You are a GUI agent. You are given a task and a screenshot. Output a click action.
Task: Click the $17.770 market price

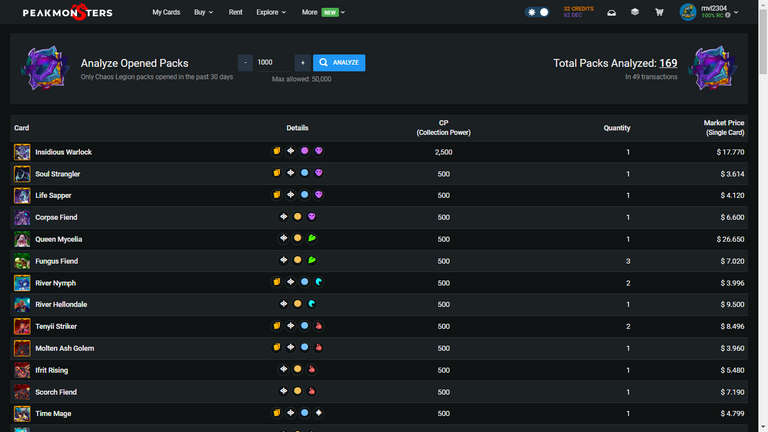730,152
